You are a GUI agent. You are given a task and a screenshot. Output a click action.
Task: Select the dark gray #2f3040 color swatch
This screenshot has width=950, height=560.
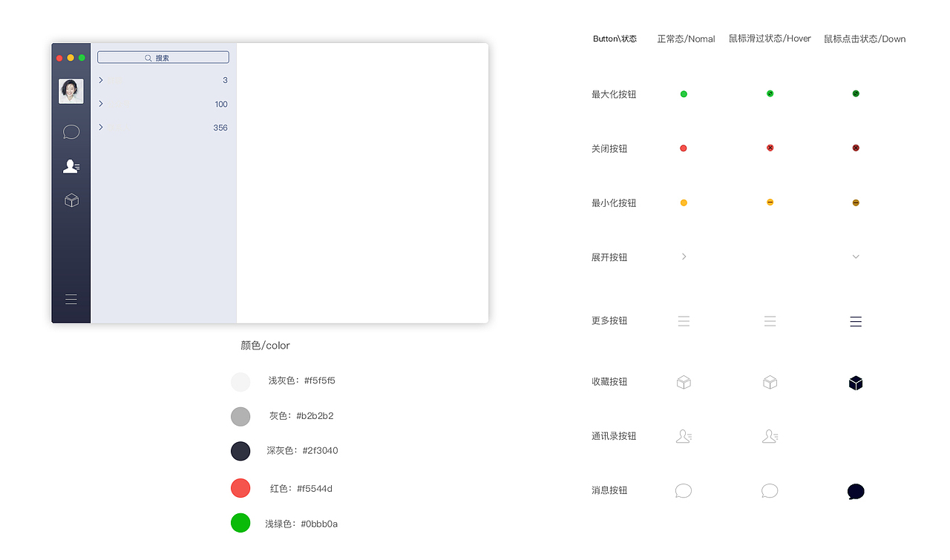click(240, 451)
